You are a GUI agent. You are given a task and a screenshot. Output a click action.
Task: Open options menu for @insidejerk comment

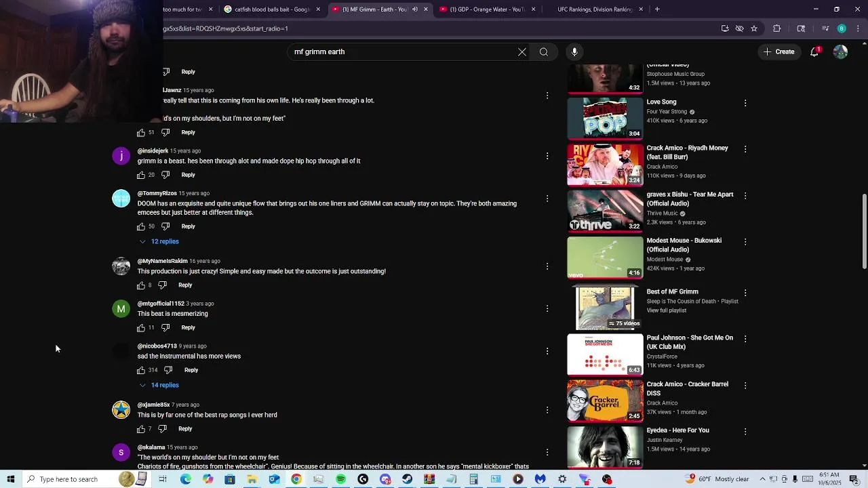point(547,156)
